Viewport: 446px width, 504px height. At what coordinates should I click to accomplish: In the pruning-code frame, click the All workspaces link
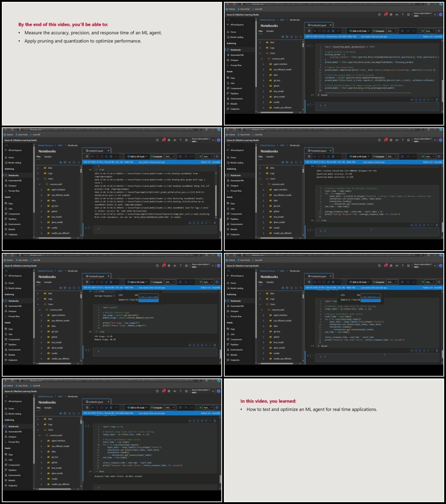click(236, 25)
